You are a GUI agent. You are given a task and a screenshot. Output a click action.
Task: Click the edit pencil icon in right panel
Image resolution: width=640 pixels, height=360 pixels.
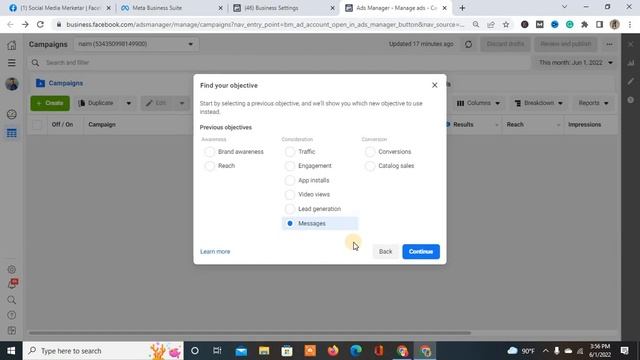tap(631, 82)
